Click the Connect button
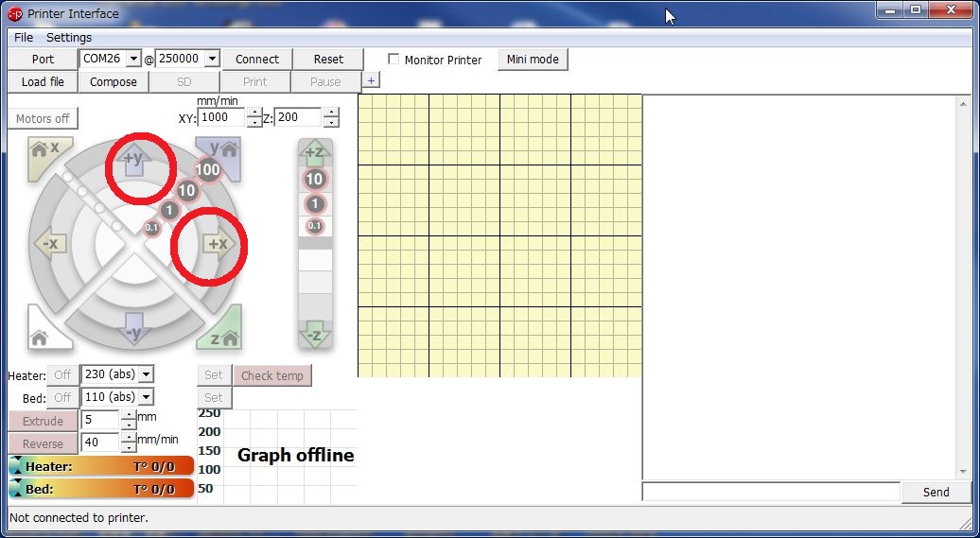 pyautogui.click(x=256, y=59)
